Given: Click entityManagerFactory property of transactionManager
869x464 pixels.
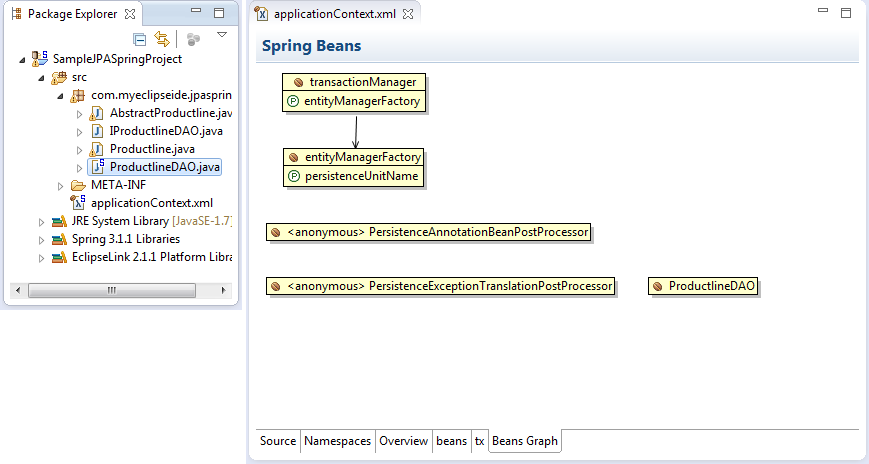Looking at the screenshot, I should coord(354,101).
